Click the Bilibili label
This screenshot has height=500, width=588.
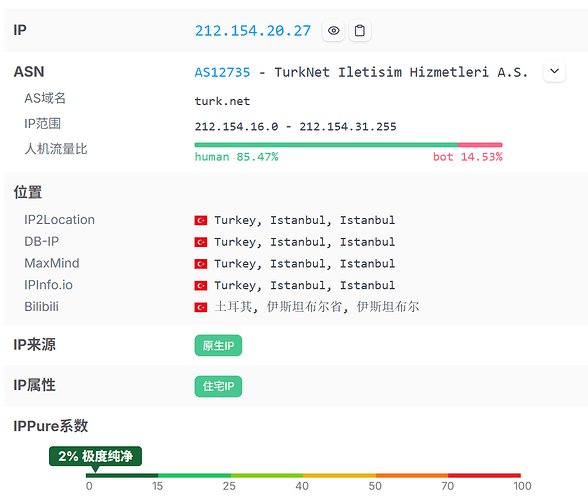click(41, 307)
